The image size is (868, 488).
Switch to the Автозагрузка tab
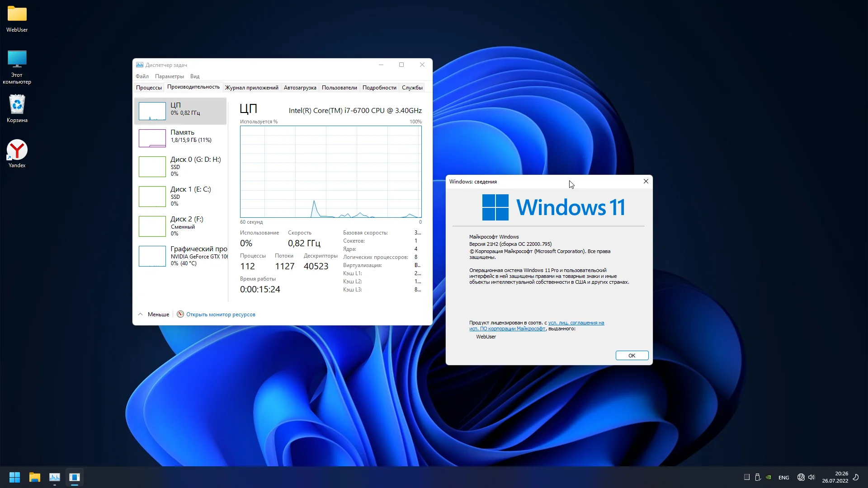click(300, 88)
